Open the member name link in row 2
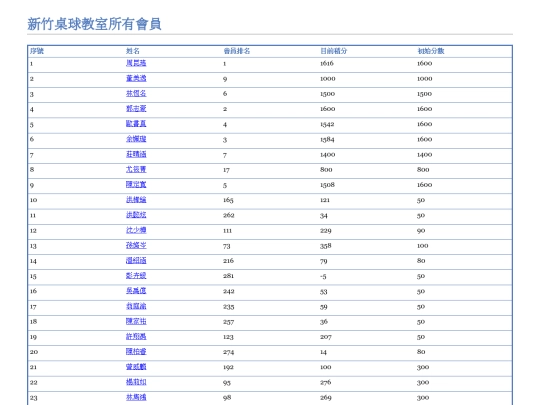This screenshot has height=405, width=540. click(x=136, y=79)
